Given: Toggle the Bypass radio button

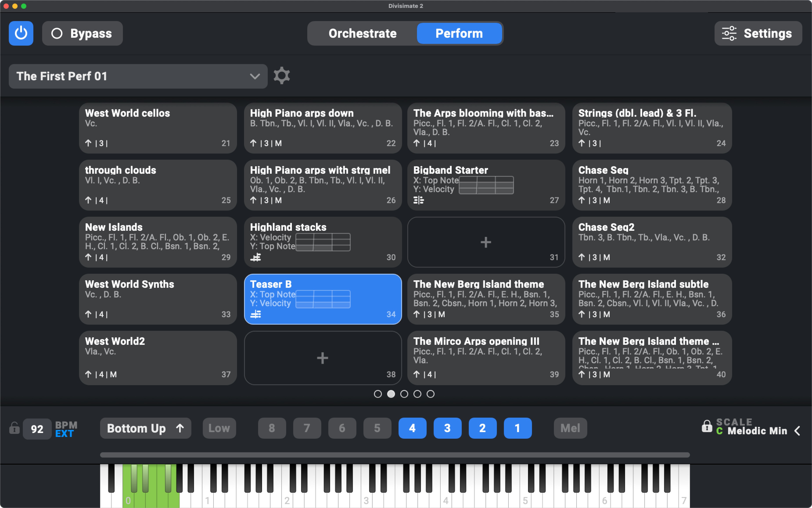Looking at the screenshot, I should [x=57, y=33].
